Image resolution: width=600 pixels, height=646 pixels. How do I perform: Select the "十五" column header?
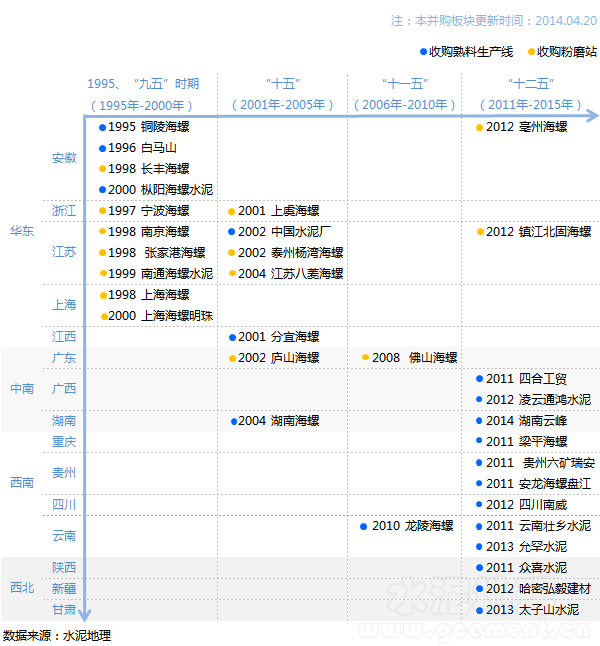click(x=283, y=84)
